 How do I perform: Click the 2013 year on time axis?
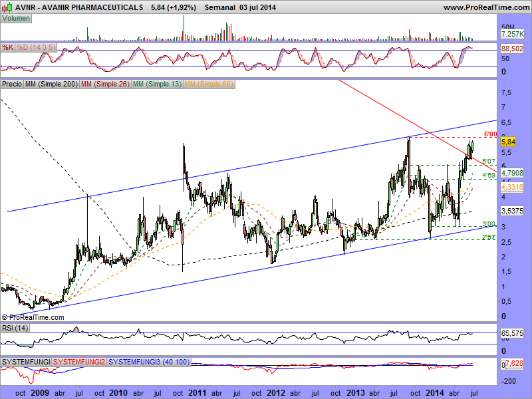coord(355,393)
